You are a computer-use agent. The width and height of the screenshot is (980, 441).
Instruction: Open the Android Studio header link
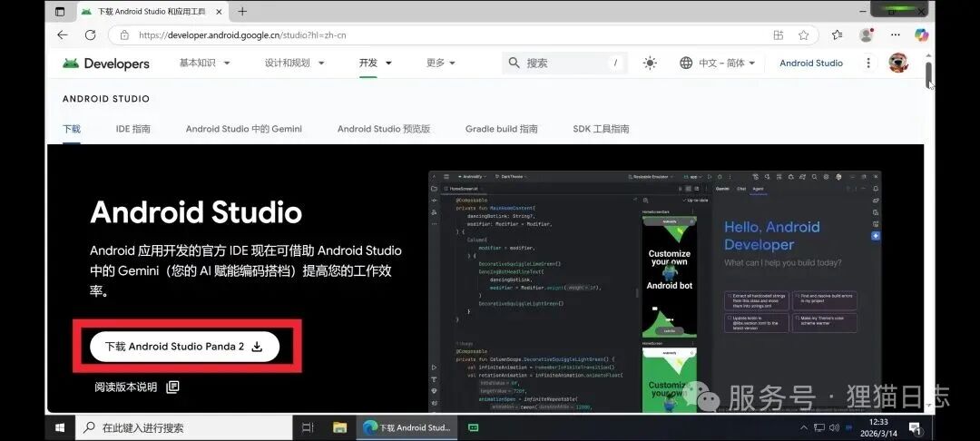pyautogui.click(x=810, y=63)
